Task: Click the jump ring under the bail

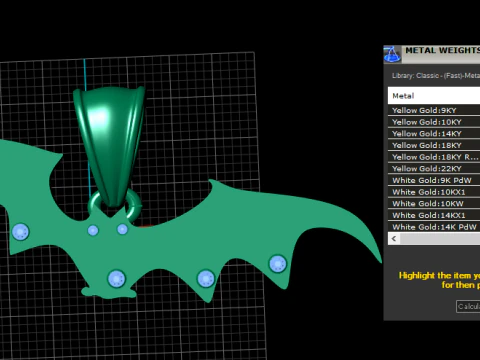Action: point(135,206)
